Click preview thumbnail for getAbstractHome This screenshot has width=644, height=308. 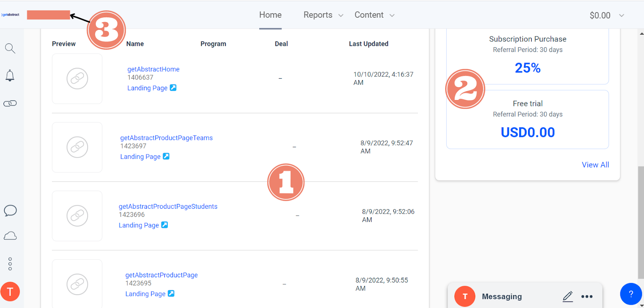coord(77,79)
